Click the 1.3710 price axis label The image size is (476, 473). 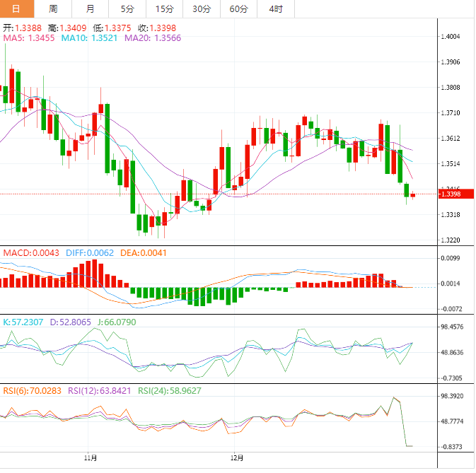pos(451,113)
